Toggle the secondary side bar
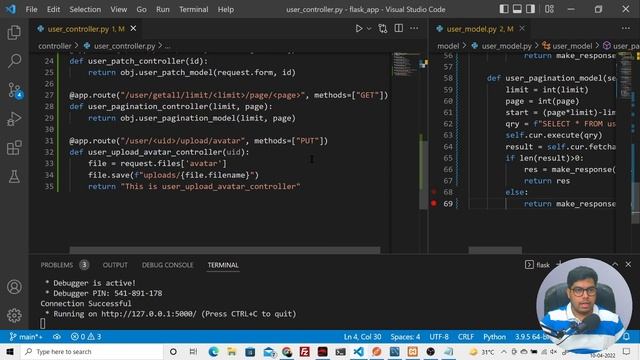This screenshot has height=360, width=640. 530,9
